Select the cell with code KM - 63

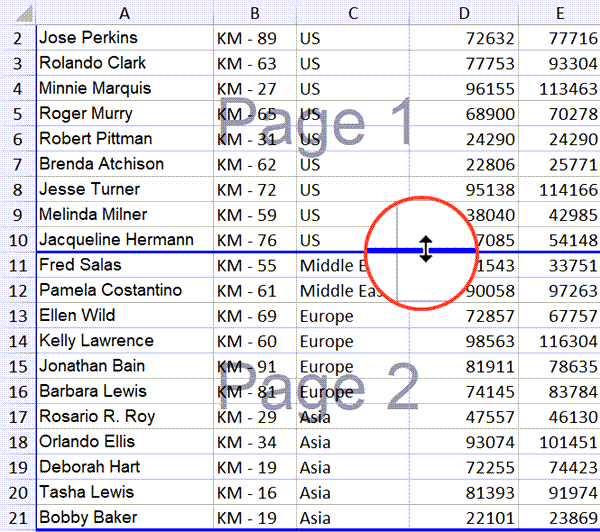click(x=254, y=63)
